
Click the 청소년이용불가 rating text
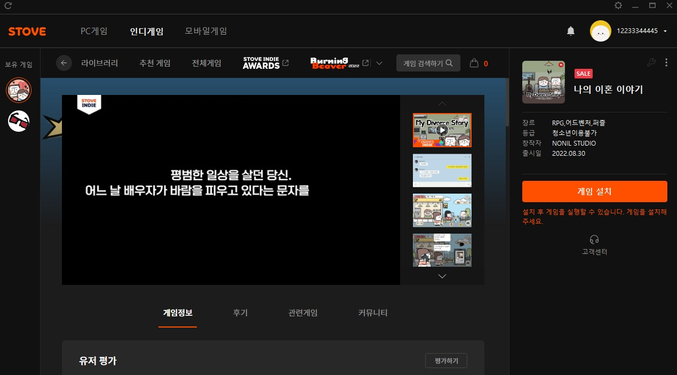[x=574, y=133]
